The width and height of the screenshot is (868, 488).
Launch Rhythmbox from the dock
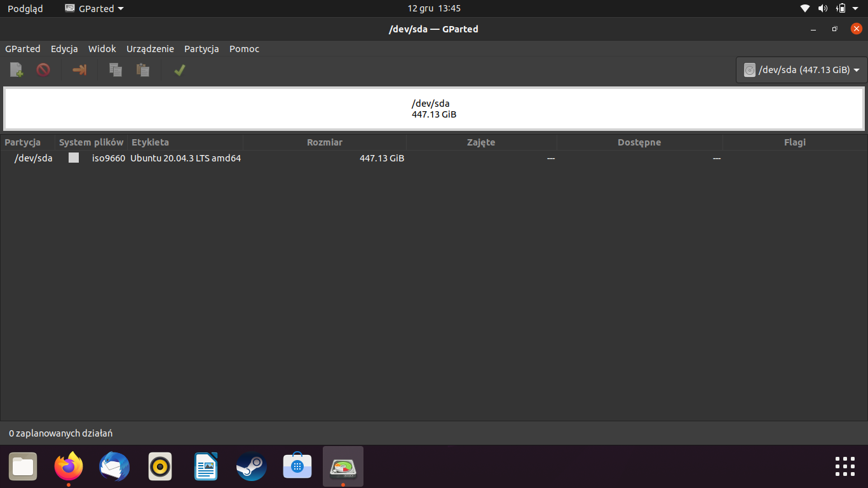click(x=160, y=466)
